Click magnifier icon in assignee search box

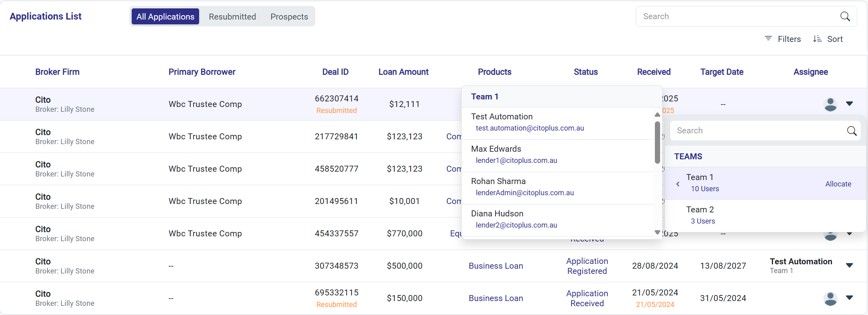[x=852, y=131]
